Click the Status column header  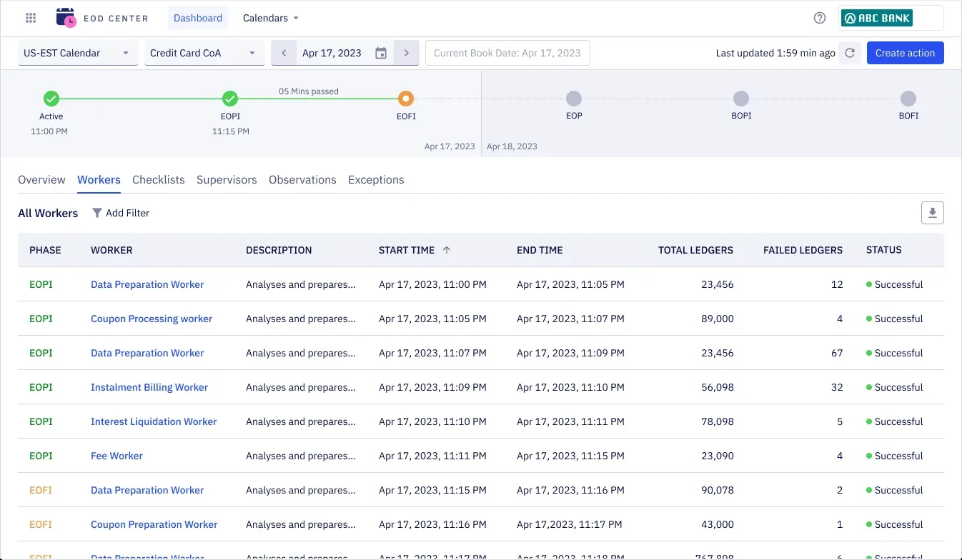click(884, 250)
